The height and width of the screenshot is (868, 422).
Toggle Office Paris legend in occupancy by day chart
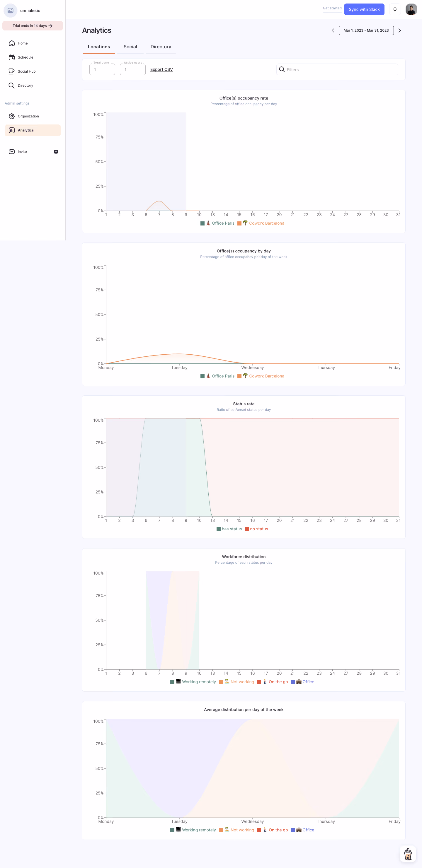[217, 376]
